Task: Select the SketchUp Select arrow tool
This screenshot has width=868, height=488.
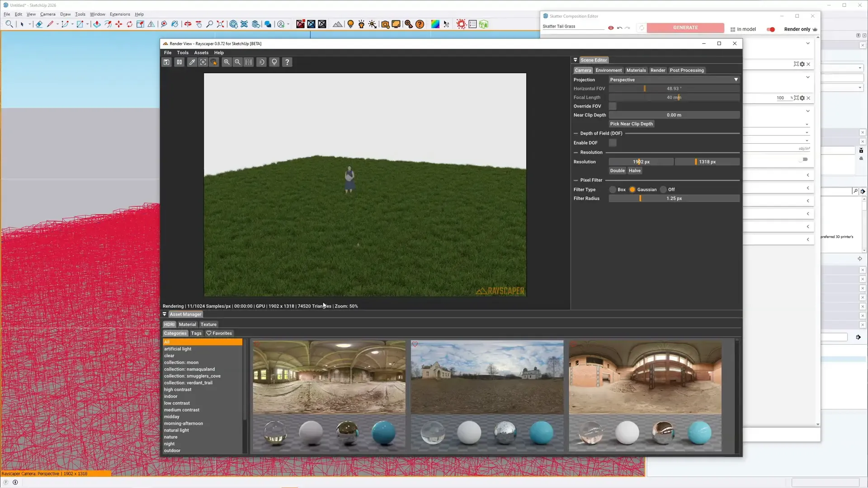Action: tap(22, 24)
